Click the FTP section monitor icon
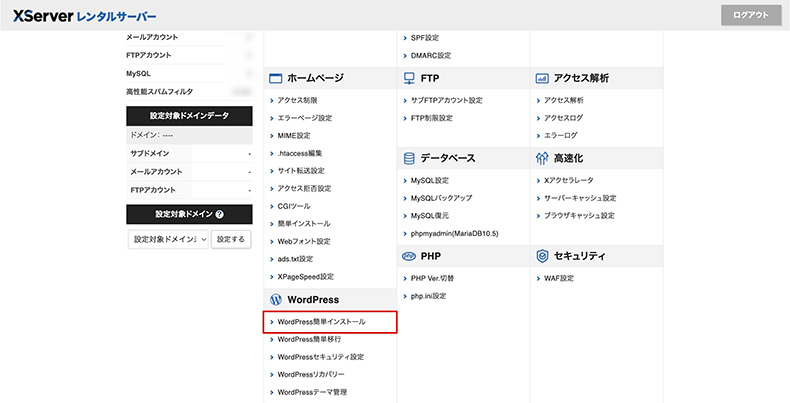 [x=409, y=77]
